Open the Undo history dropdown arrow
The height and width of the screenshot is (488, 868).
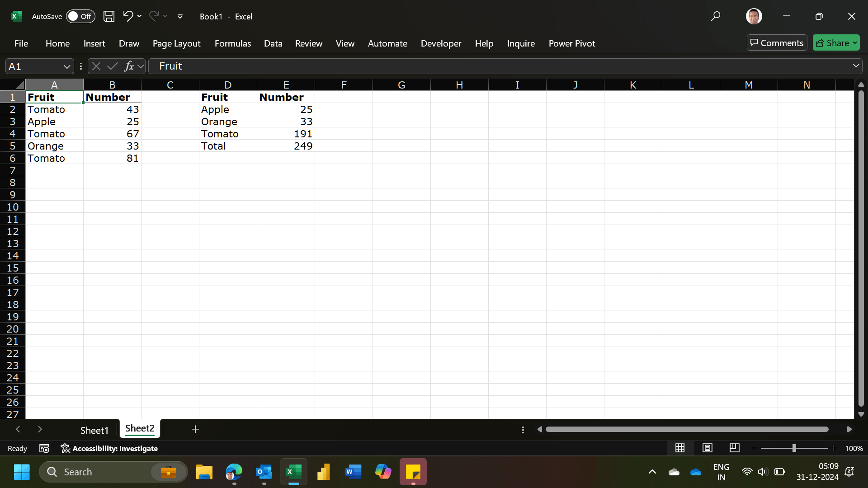click(x=139, y=16)
